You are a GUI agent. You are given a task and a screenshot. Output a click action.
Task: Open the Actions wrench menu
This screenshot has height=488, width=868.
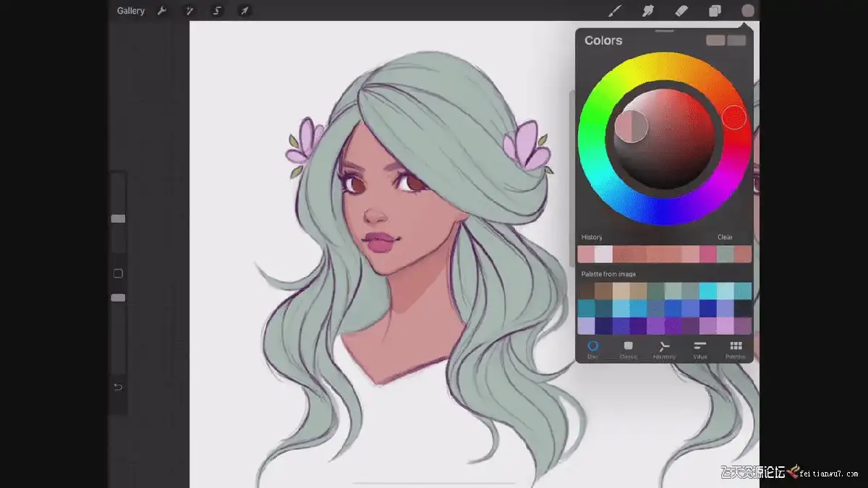point(163,11)
